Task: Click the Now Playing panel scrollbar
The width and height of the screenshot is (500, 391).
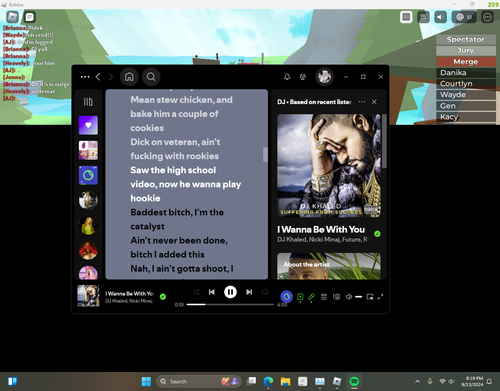Action: (384, 141)
